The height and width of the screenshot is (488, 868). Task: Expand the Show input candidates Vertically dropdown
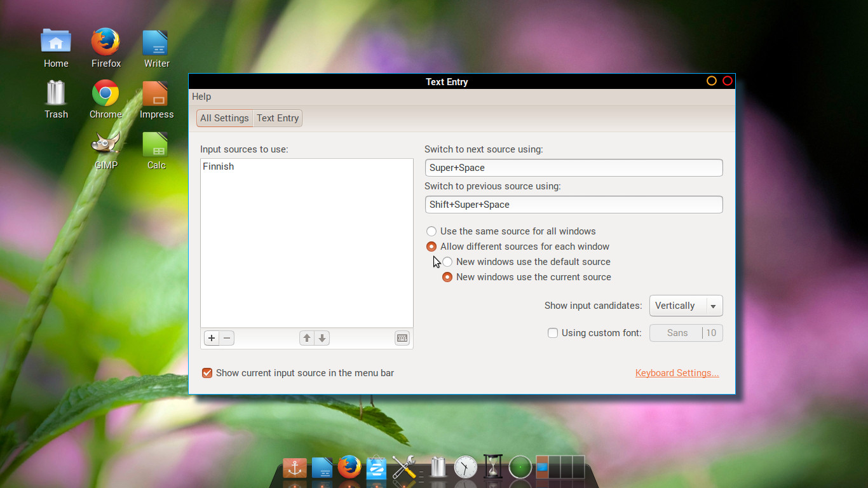click(x=686, y=306)
